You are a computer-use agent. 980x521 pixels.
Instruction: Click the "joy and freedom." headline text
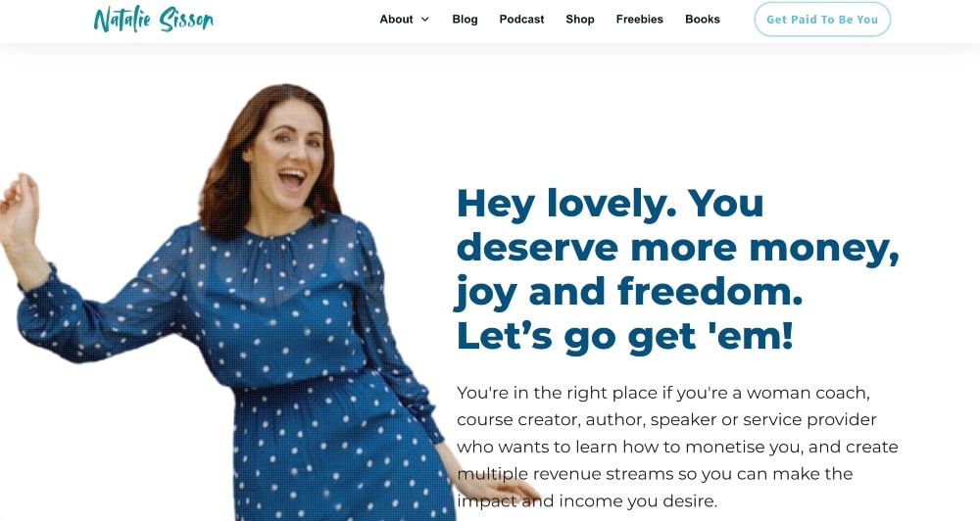629,293
